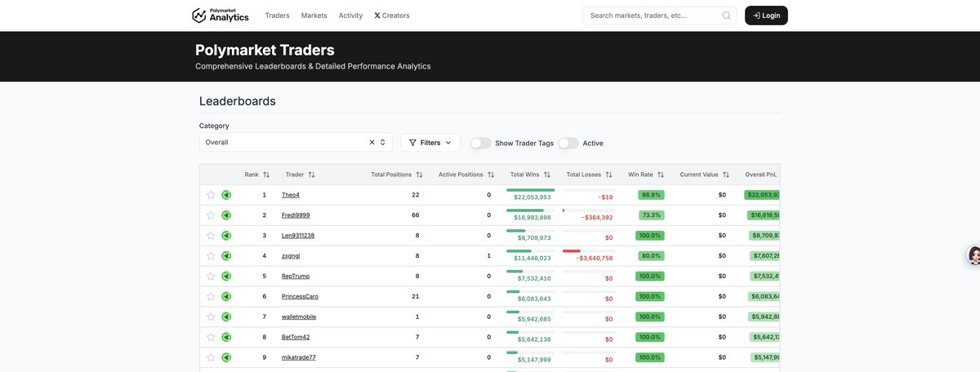Screen dimensions: 980x372
Task: Click green badge icon next to Fredi9999
Action: (226, 215)
